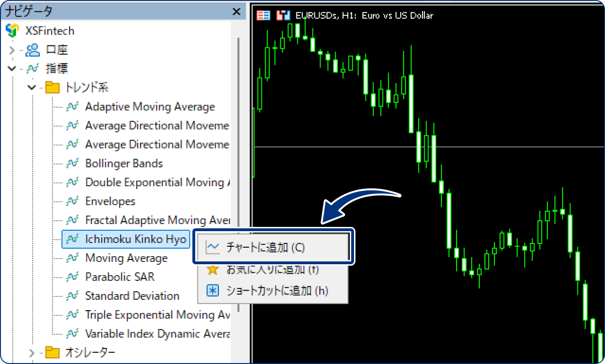Click the chart properties icon on EURUSDs chart
The width and height of the screenshot is (605, 364).
pyautogui.click(x=263, y=15)
